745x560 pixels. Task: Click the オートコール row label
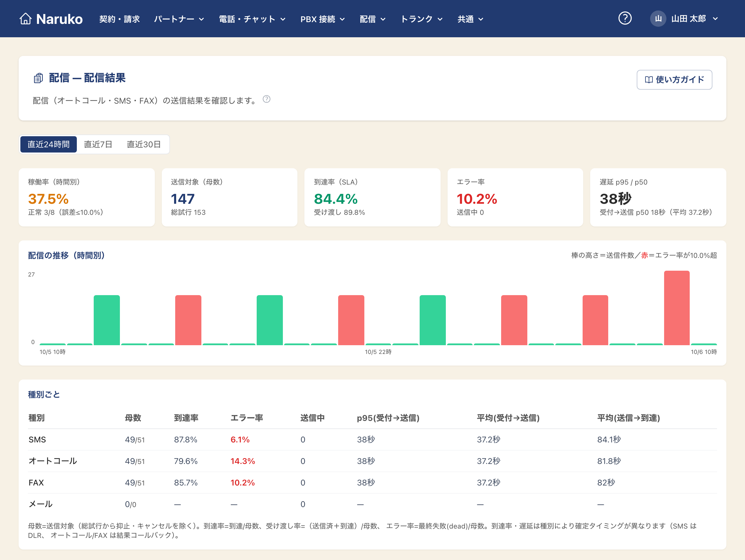pyautogui.click(x=53, y=461)
